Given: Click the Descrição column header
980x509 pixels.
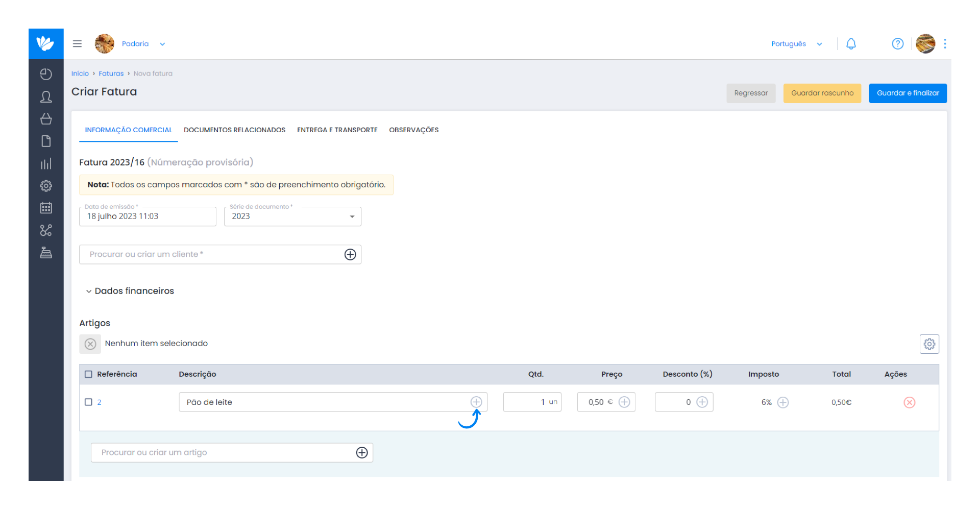Looking at the screenshot, I should (x=198, y=374).
